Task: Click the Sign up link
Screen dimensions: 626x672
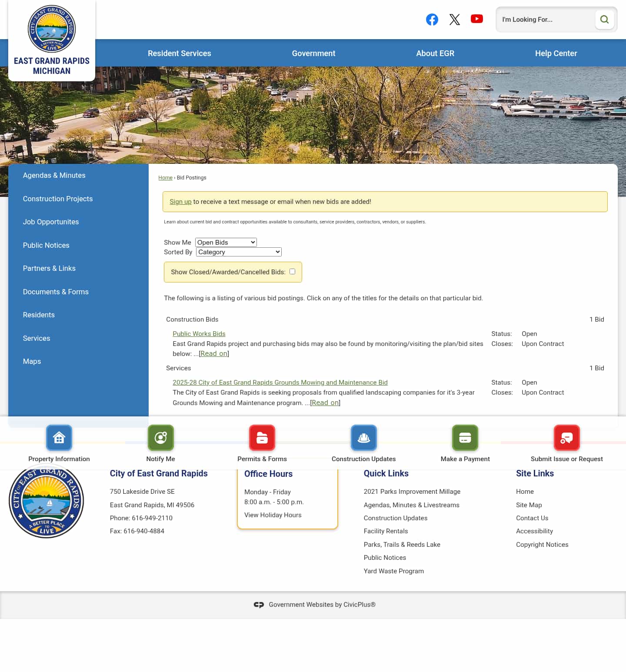Action: pos(180,202)
